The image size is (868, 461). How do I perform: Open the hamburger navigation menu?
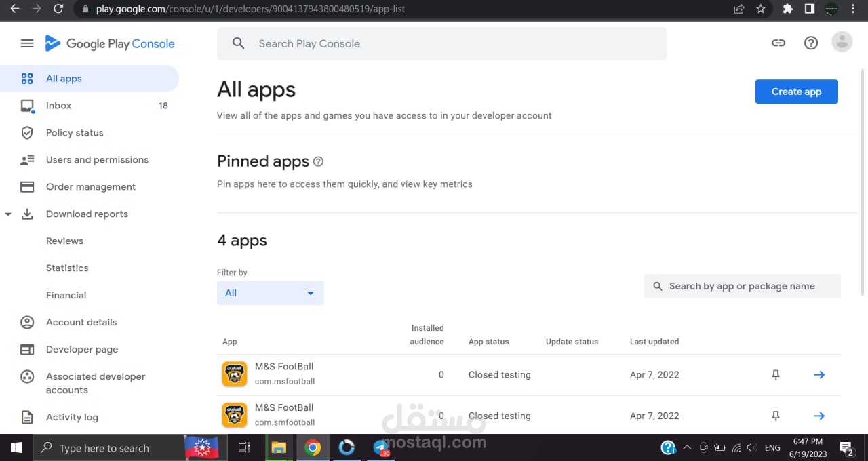click(27, 43)
